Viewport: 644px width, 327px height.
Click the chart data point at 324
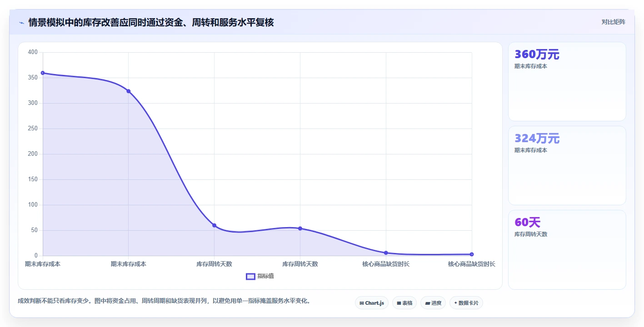click(x=129, y=91)
